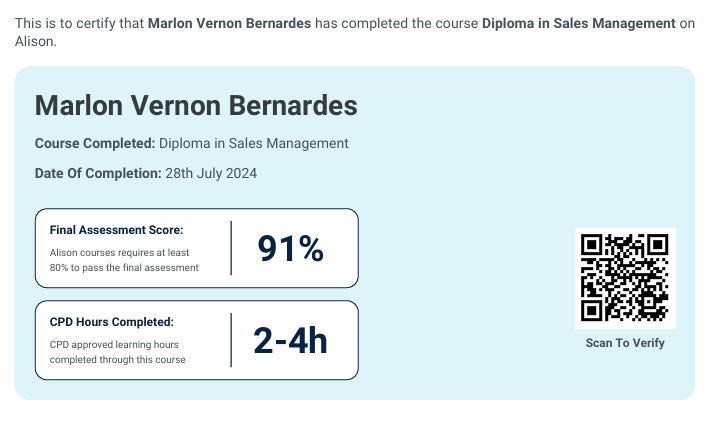
Task: Click the Scan To Verify label
Action: (625, 343)
